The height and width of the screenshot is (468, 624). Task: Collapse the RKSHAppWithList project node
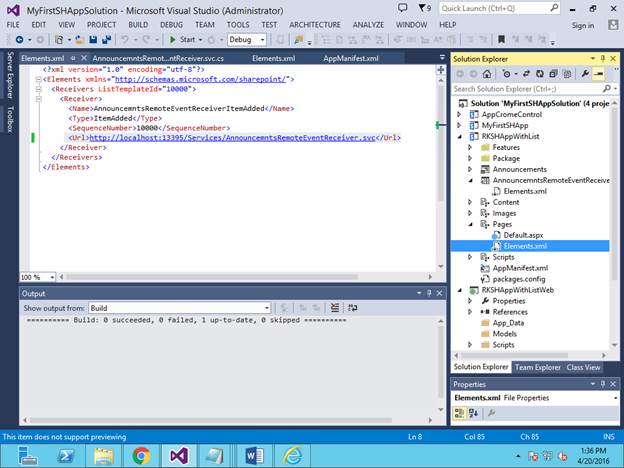[x=459, y=136]
